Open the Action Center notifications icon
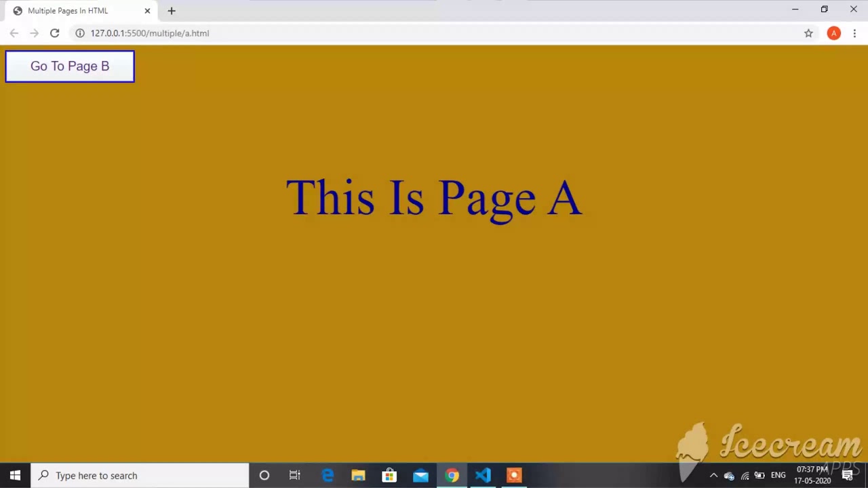Screen dimensions: 868x488 (x=848, y=475)
